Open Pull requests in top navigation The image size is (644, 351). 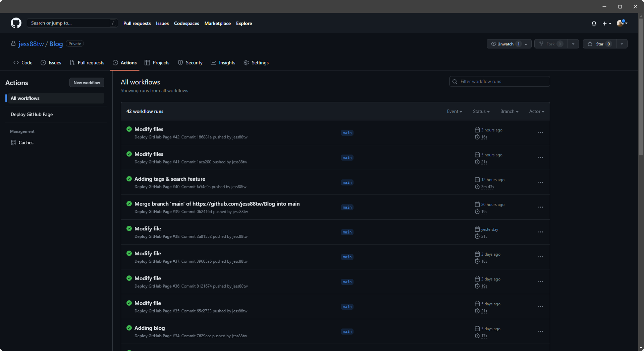tap(137, 24)
